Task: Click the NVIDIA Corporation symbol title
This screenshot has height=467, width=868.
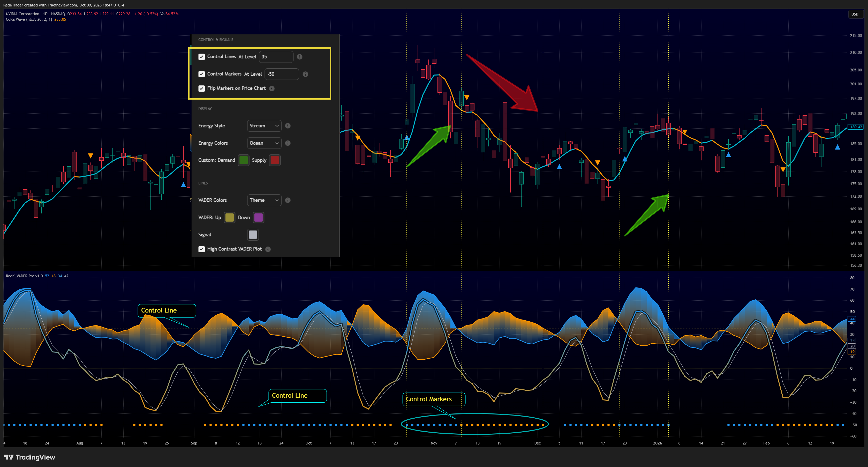Action: [22, 14]
